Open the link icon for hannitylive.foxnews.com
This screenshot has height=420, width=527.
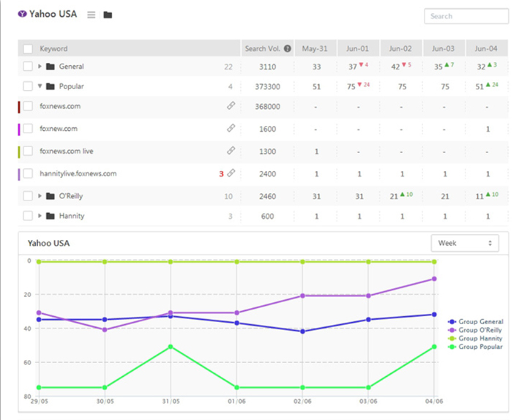tap(231, 173)
